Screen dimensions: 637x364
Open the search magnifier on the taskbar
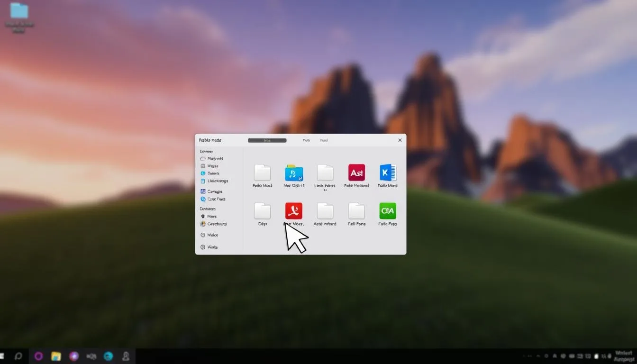(18, 356)
